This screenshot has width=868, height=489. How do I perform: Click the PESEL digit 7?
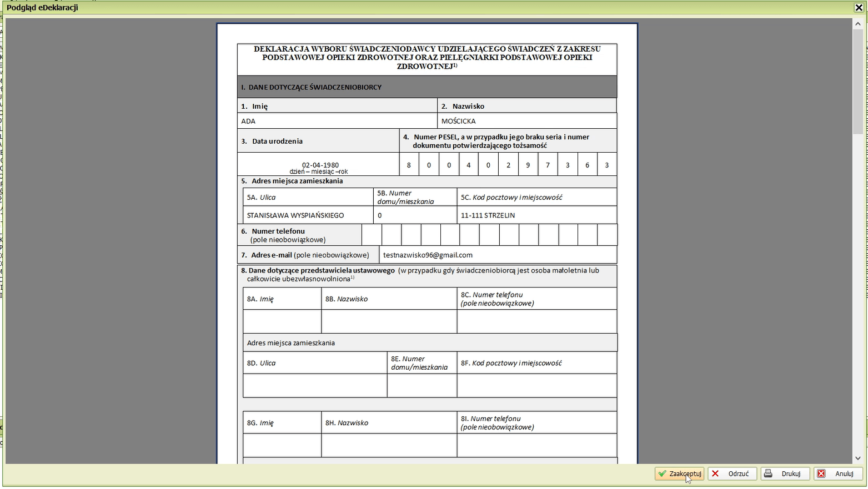[548, 165]
